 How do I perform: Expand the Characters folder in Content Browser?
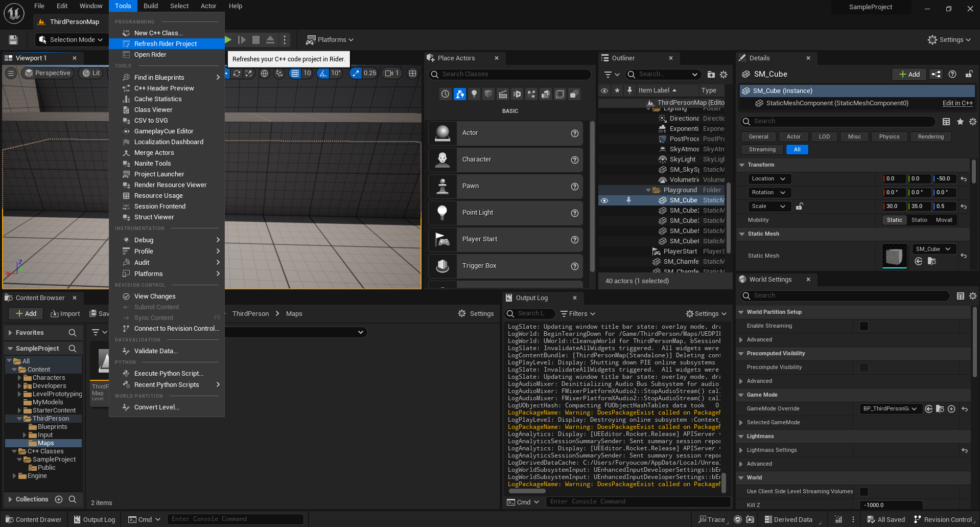pos(19,378)
